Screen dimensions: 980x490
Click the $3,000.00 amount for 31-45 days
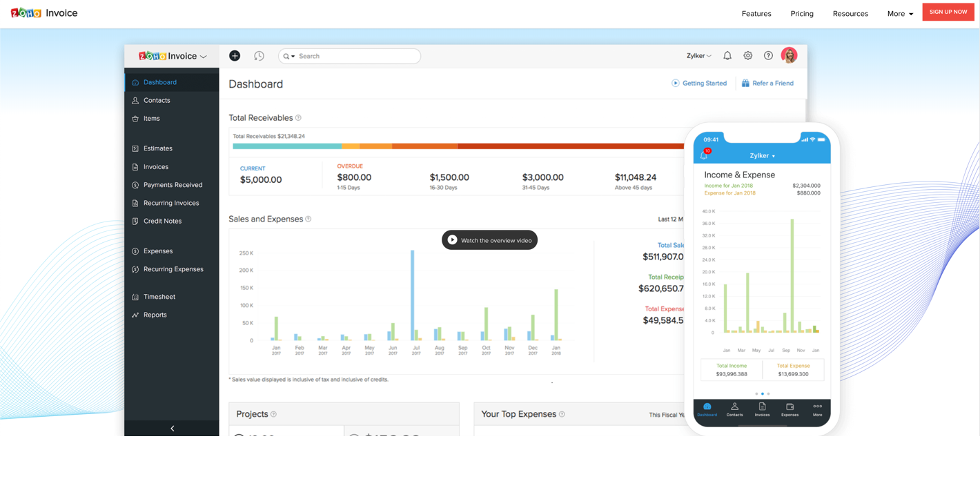click(x=543, y=177)
